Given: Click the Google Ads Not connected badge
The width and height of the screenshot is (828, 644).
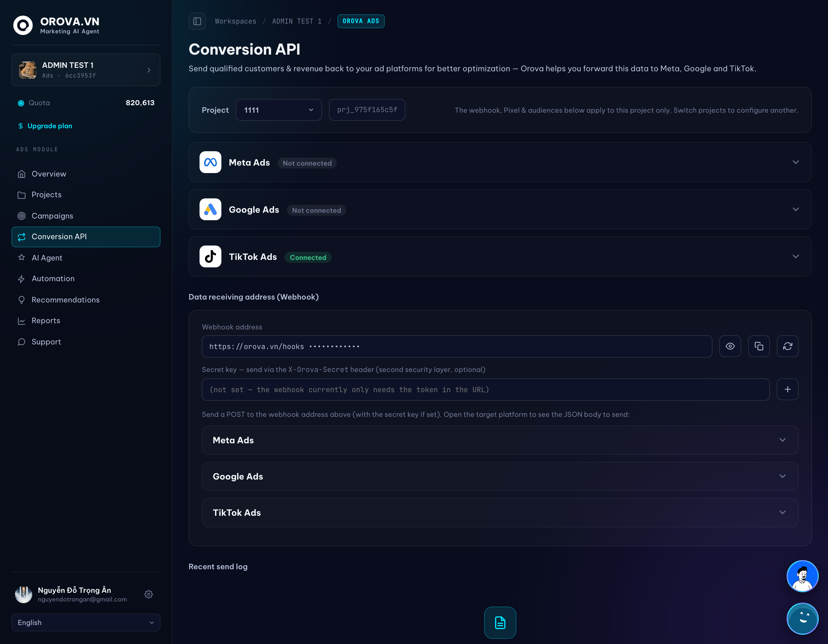Looking at the screenshot, I should point(316,210).
